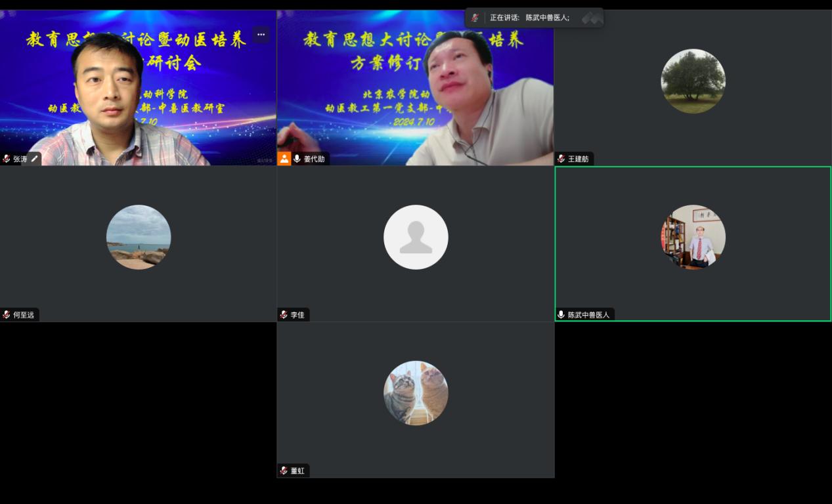Select 李佳's default grey avatar
This screenshot has height=504, width=832.
416,237
